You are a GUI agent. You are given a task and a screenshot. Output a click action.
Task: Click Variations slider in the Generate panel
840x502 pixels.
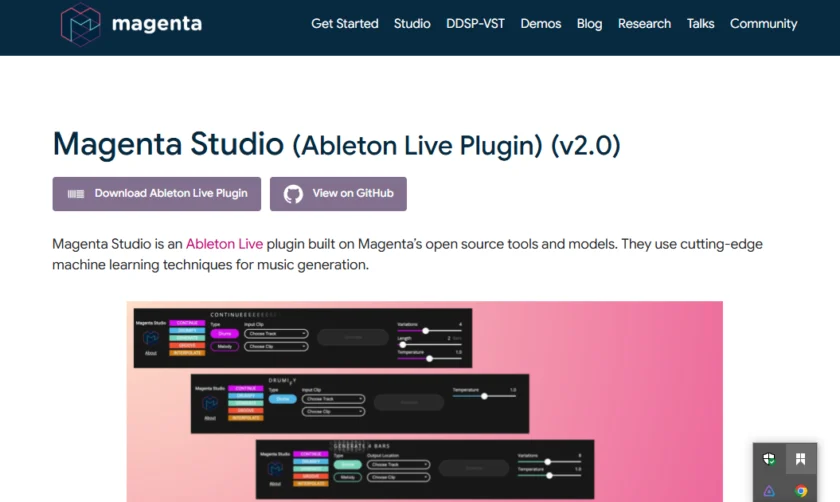coord(549,462)
